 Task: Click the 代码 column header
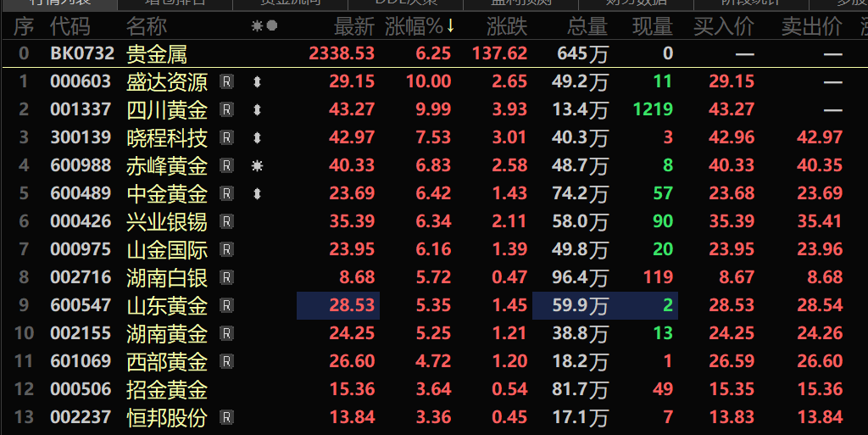70,26
